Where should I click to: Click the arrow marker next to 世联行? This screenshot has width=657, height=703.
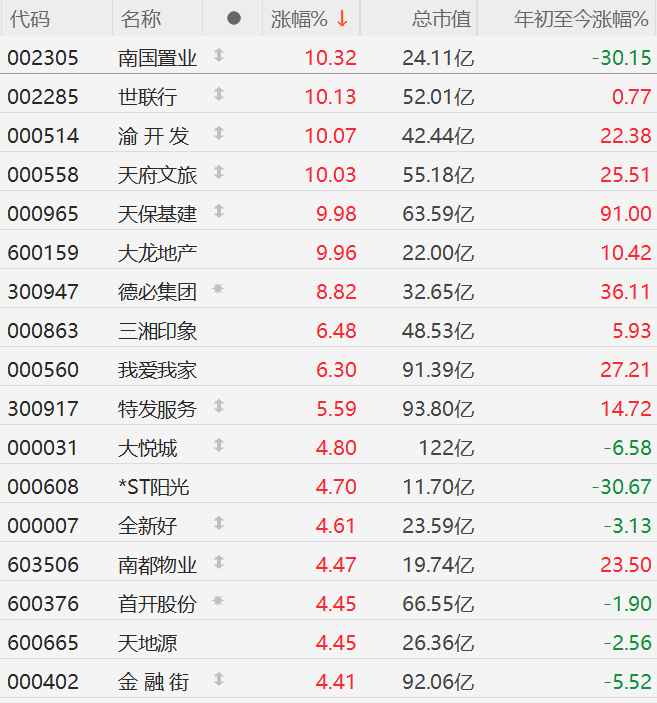(219, 95)
